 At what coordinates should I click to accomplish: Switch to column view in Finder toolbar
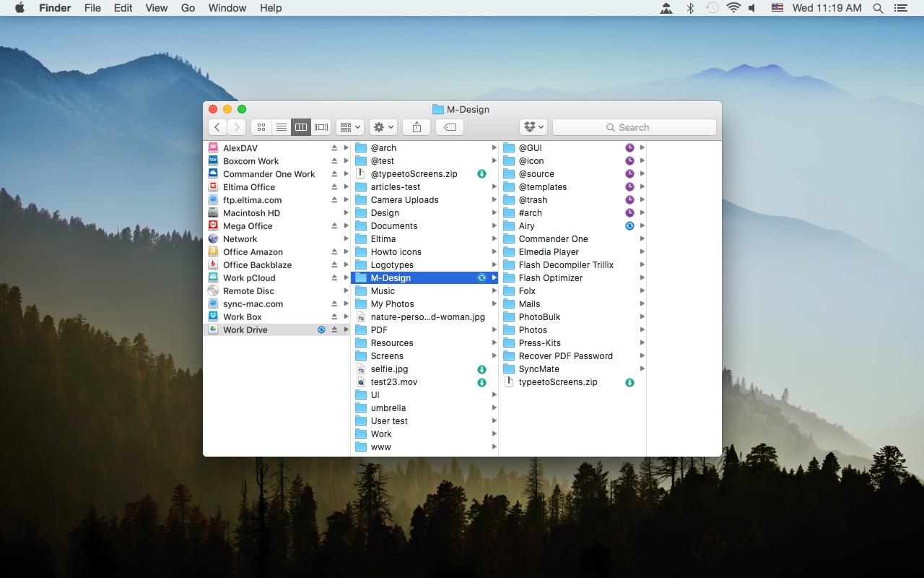(x=301, y=127)
